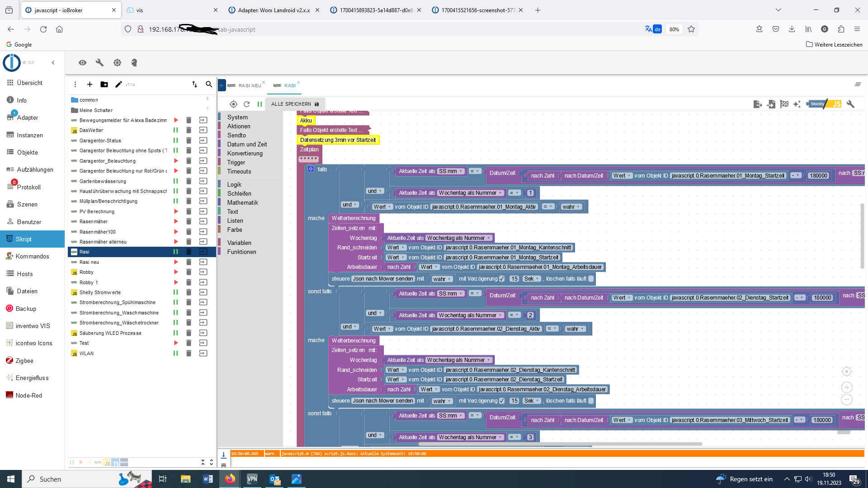Start the Robby script

coord(176,272)
